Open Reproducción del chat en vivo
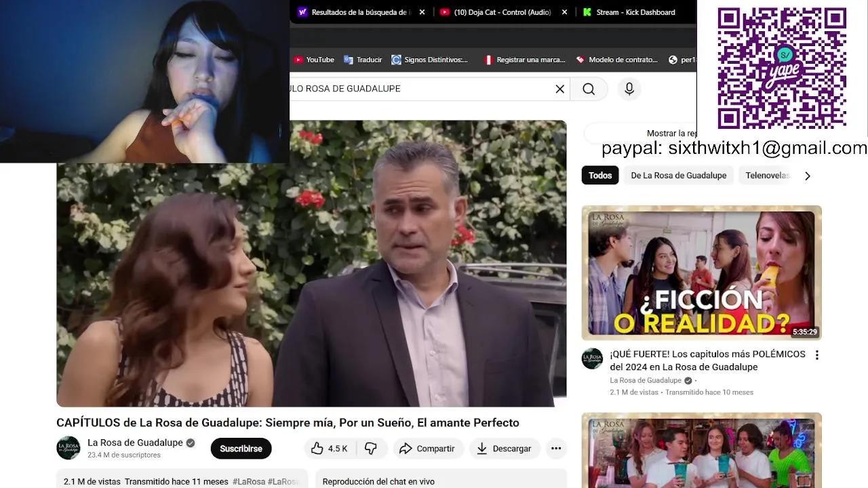 click(441, 479)
